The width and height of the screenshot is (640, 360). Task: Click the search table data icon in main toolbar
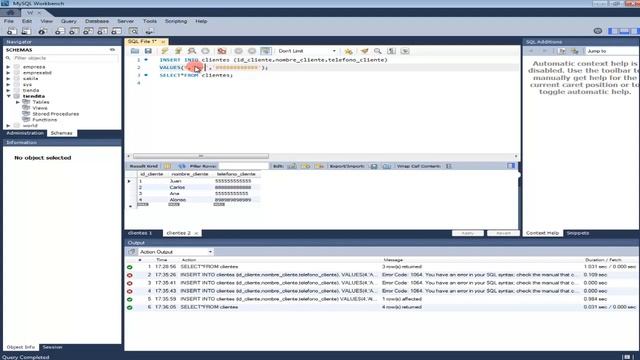point(133,31)
